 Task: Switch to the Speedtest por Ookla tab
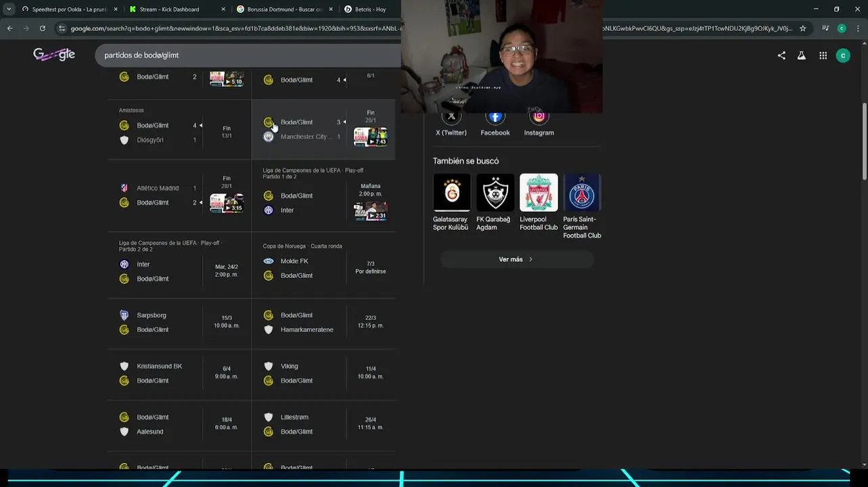pos(69,9)
